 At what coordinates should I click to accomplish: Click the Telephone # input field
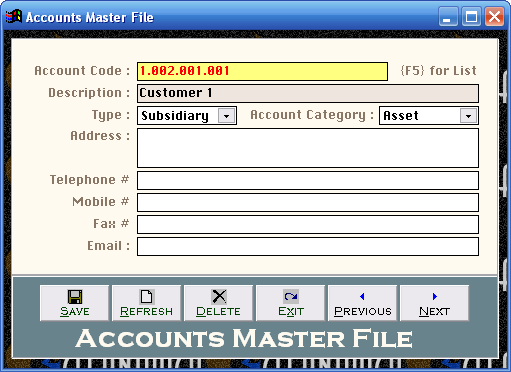click(x=308, y=180)
